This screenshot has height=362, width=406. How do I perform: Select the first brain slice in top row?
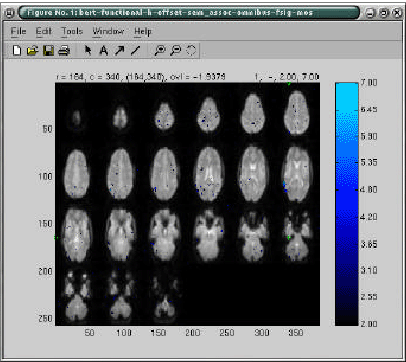(76, 118)
